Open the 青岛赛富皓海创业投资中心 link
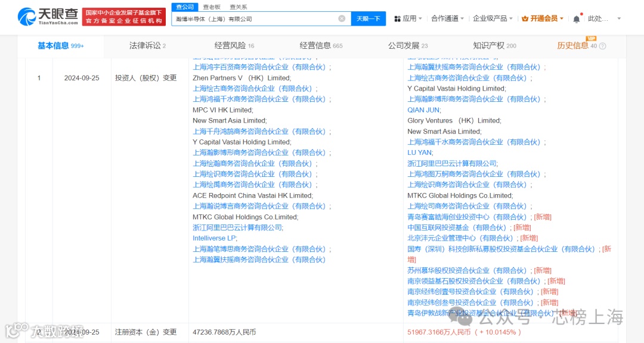The image size is (644, 343). [x=467, y=217]
